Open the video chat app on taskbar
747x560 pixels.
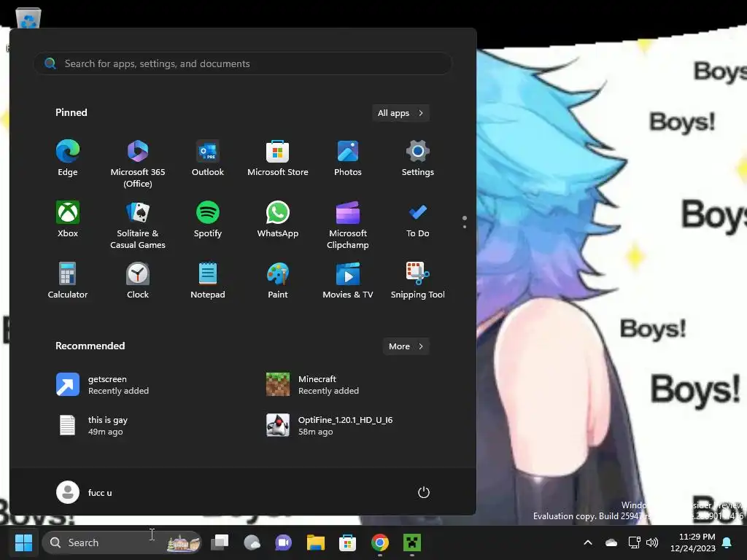284,542
